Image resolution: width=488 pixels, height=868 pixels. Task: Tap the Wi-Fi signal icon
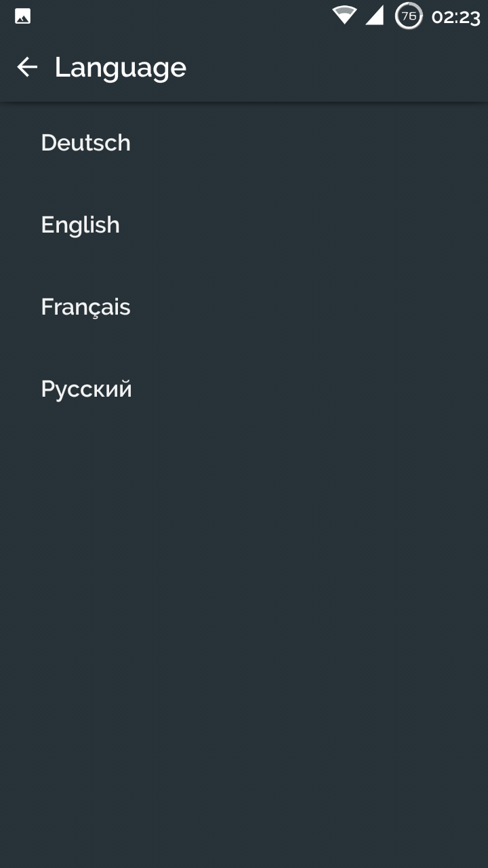point(344,16)
